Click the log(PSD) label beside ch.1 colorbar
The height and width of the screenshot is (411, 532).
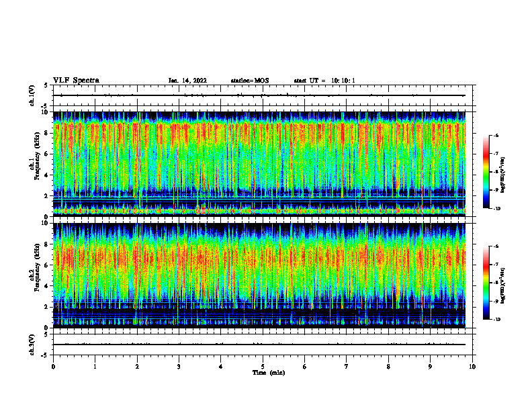click(503, 175)
